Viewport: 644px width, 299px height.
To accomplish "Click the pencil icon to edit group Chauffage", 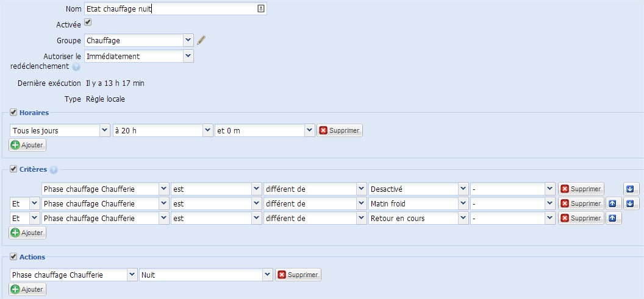I will (201, 40).
